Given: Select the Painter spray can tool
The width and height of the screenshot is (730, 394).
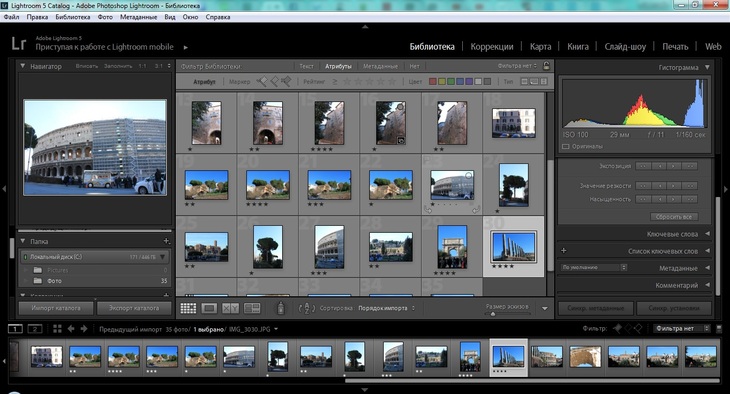Looking at the screenshot, I should (x=281, y=308).
